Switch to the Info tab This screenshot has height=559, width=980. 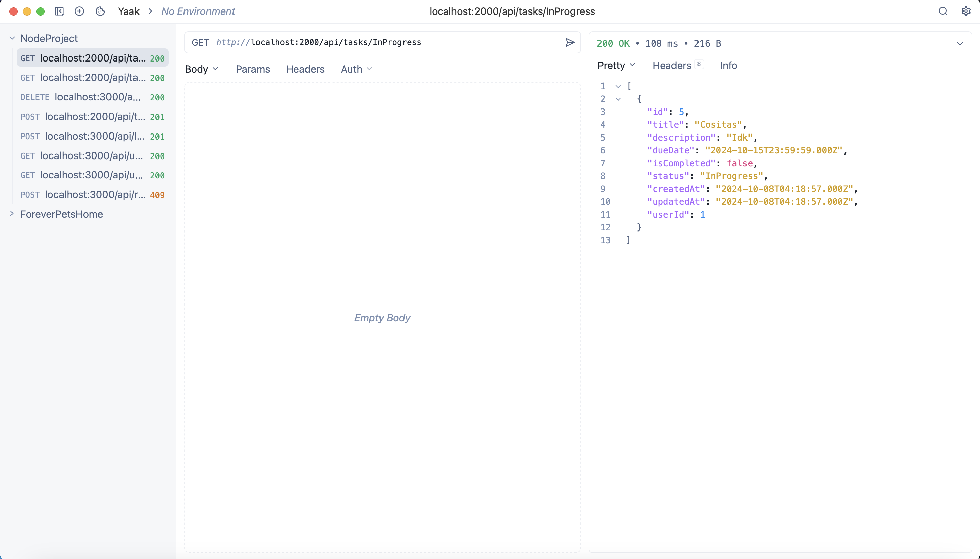click(728, 65)
